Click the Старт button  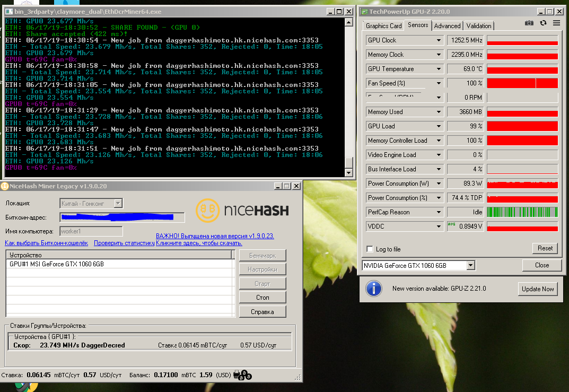pyautogui.click(x=262, y=283)
